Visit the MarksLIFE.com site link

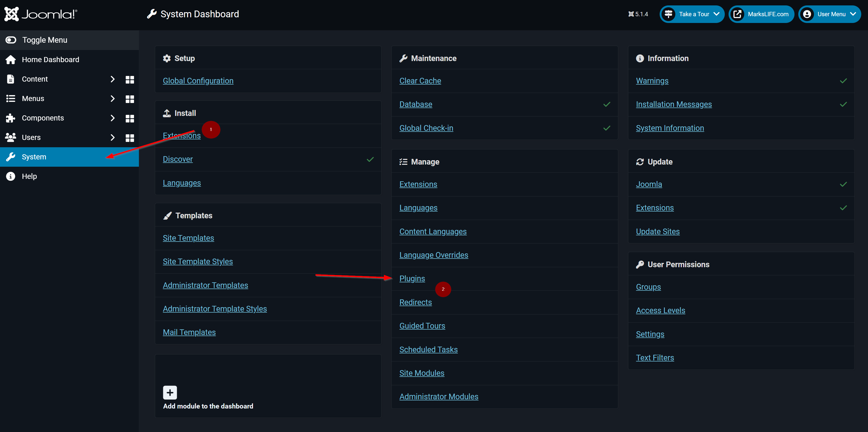coord(761,14)
